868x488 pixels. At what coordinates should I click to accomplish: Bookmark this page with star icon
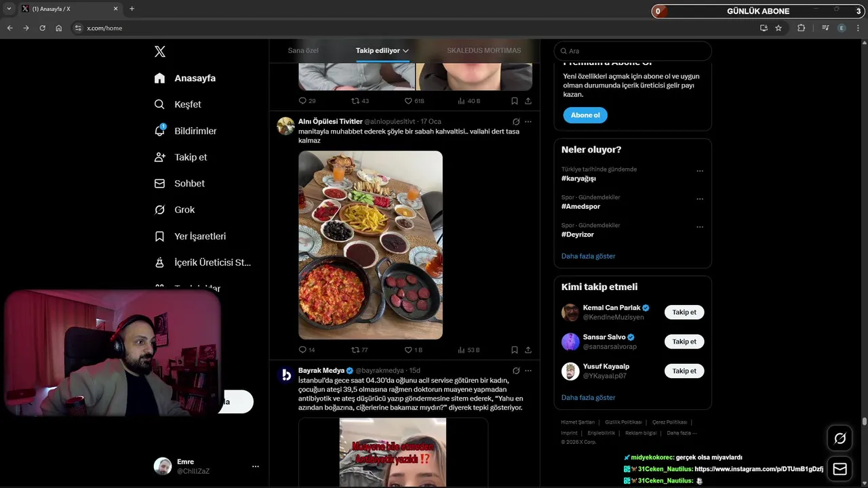pyautogui.click(x=778, y=28)
